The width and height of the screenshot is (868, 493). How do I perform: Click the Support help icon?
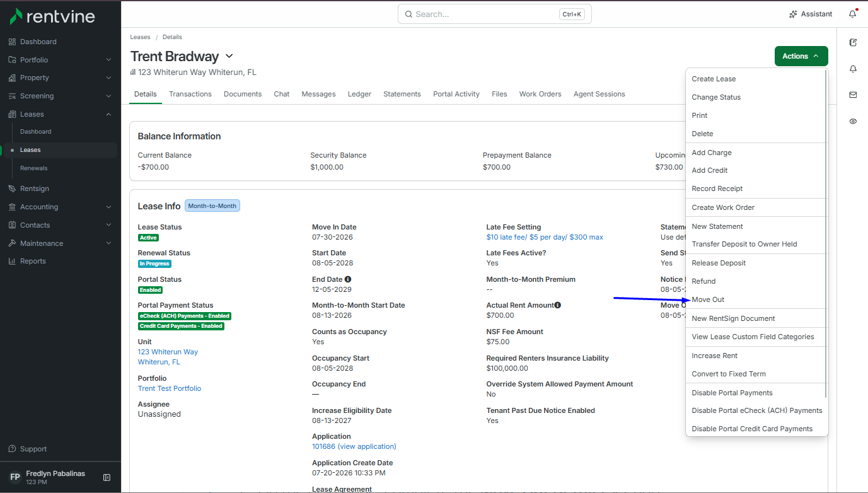12,449
